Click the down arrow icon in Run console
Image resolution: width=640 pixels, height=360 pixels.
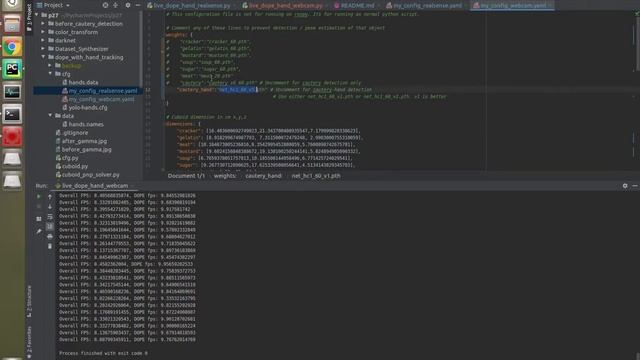(x=50, y=207)
